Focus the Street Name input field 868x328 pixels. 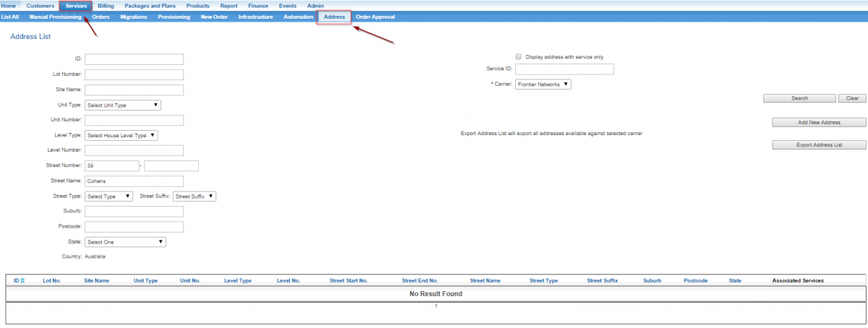(x=134, y=181)
